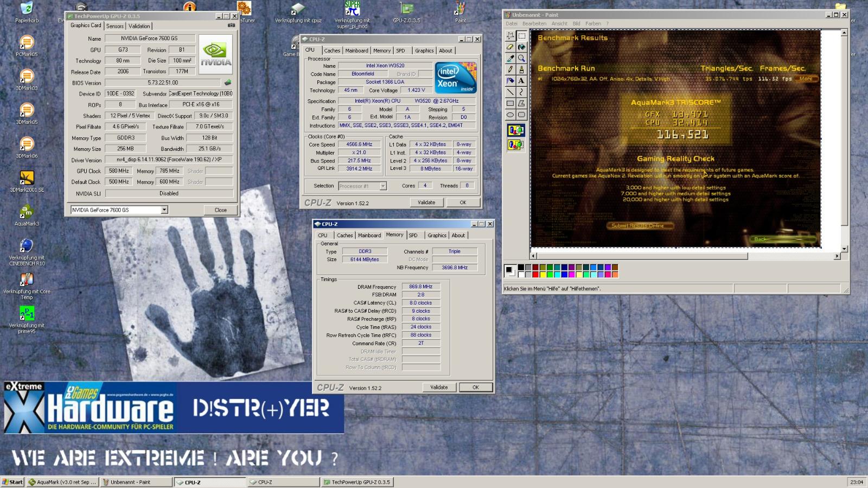This screenshot has width=868, height=488.
Task: Select the straight Line tool
Action: [x=510, y=92]
